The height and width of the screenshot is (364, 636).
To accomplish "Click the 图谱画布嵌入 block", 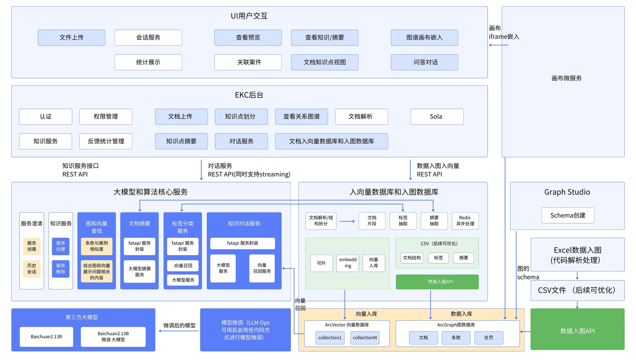I will click(x=424, y=38).
